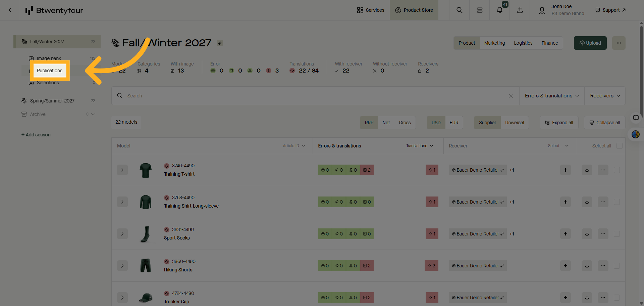Image resolution: width=644 pixels, height=306 pixels.
Task: Open Errors & translations filter dropdown
Action: coord(552,96)
